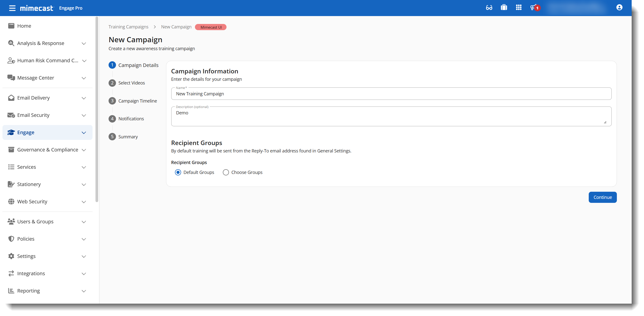Image resolution: width=644 pixels, height=316 pixels.
Task: Expand the Governance & Compliance chevron
Action: click(x=84, y=150)
